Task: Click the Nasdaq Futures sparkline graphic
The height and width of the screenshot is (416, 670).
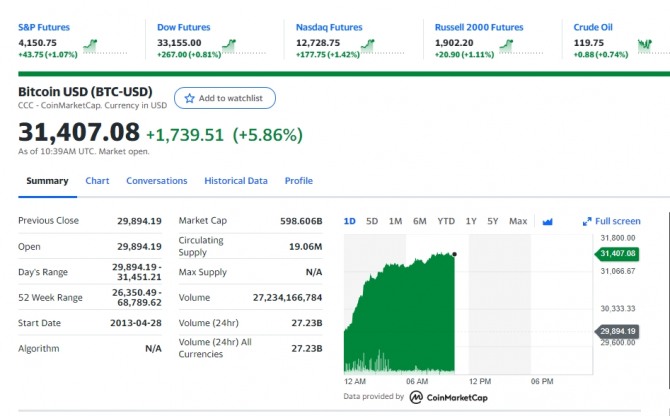Action: point(382,46)
